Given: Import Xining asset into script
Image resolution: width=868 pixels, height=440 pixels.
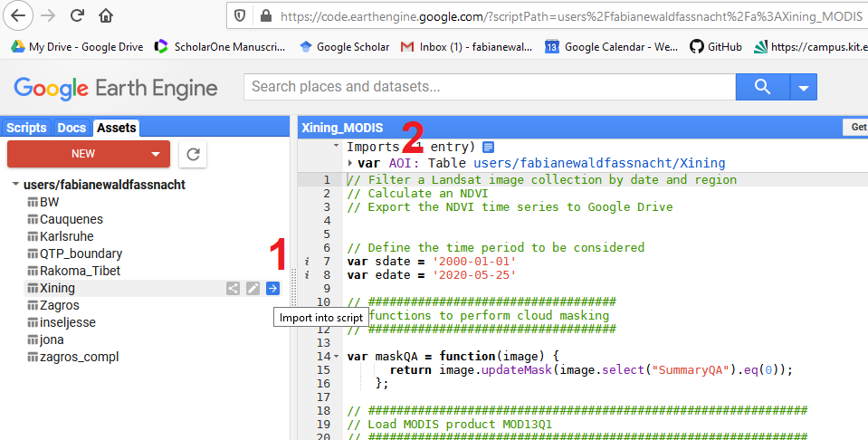Looking at the screenshot, I should pos(273,288).
